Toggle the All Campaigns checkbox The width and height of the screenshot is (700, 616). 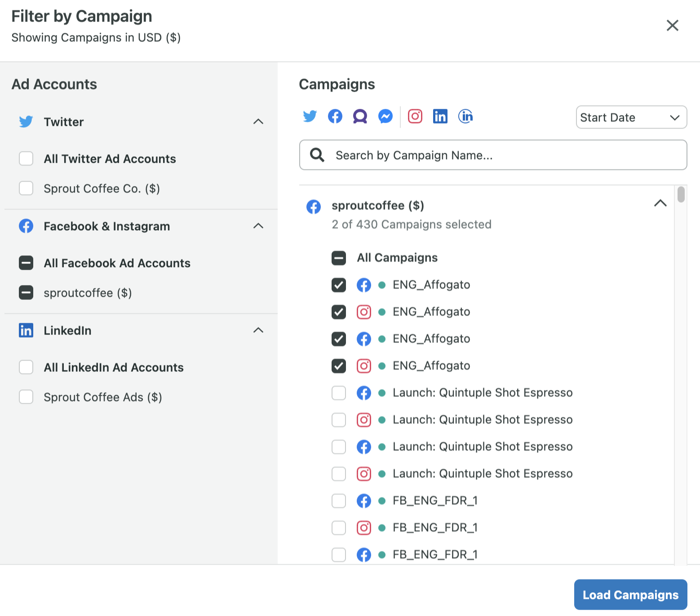(339, 258)
